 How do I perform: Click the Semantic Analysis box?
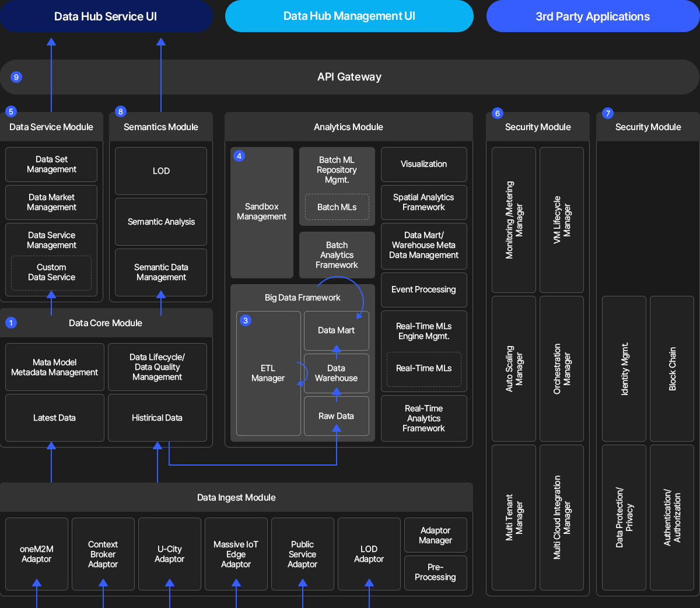161,222
